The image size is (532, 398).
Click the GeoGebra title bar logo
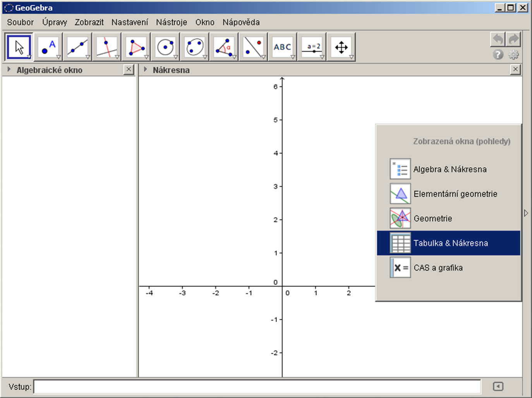pyautogui.click(x=9, y=8)
